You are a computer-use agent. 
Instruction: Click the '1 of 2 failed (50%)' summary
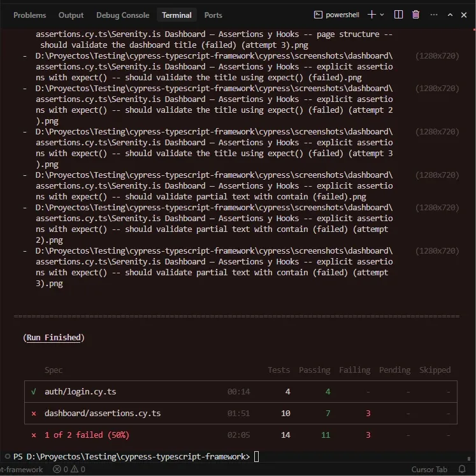87,435
